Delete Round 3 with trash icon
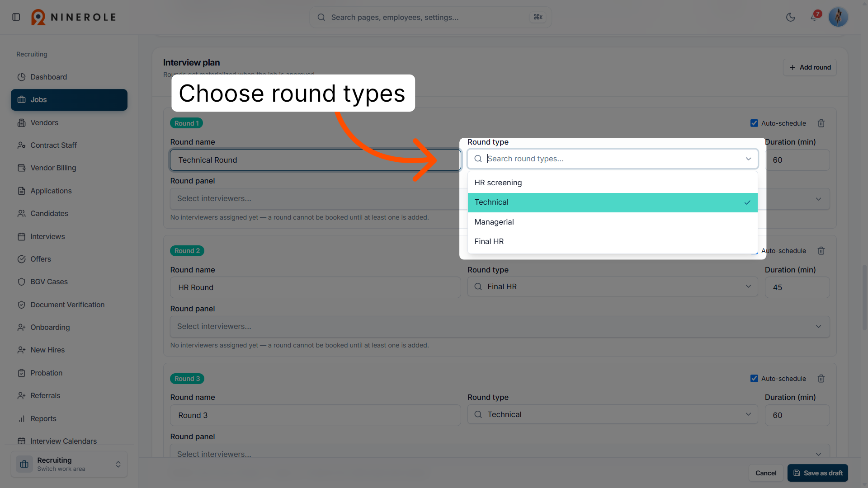This screenshot has width=868, height=488. tap(821, 379)
